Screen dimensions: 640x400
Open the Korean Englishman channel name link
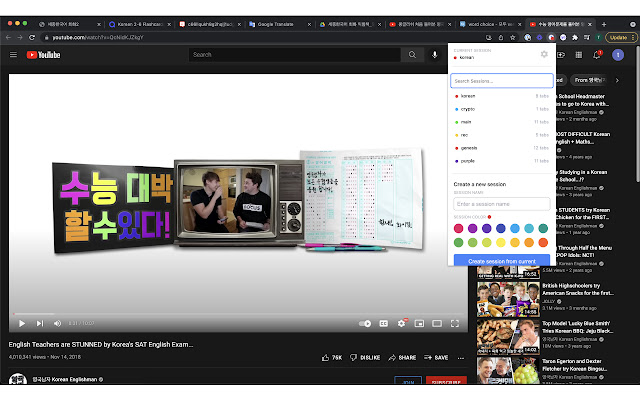tap(65, 380)
